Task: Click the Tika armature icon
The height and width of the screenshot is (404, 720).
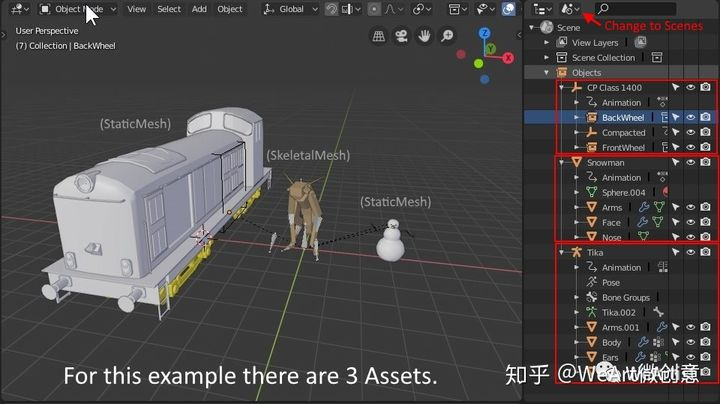Action: pos(577,252)
